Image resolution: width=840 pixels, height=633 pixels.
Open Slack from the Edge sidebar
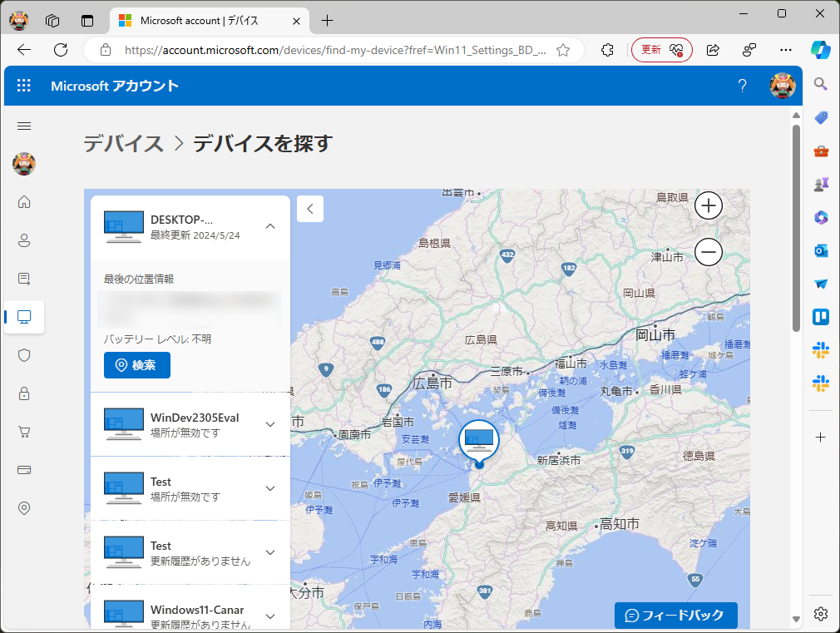[821, 350]
